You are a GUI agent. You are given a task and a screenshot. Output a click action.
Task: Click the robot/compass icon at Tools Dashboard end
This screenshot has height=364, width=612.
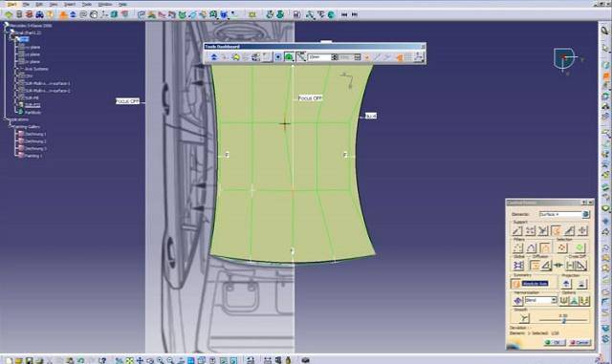[419, 57]
